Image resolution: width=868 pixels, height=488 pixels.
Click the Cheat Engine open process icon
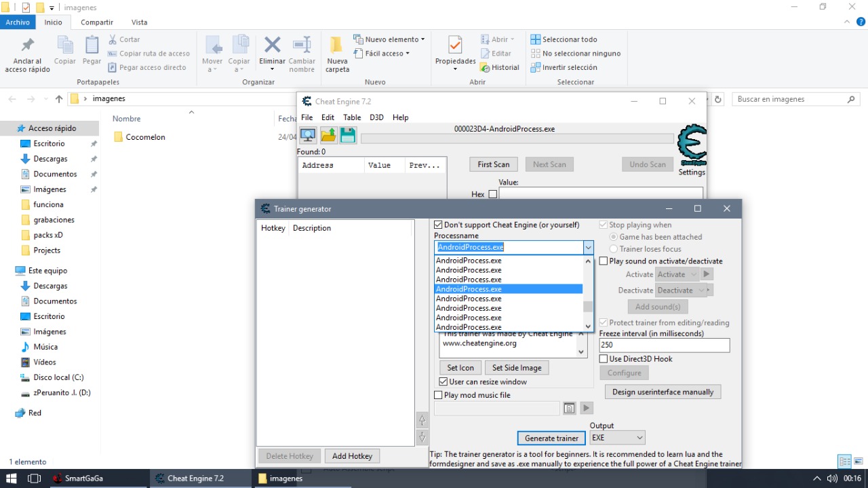308,135
